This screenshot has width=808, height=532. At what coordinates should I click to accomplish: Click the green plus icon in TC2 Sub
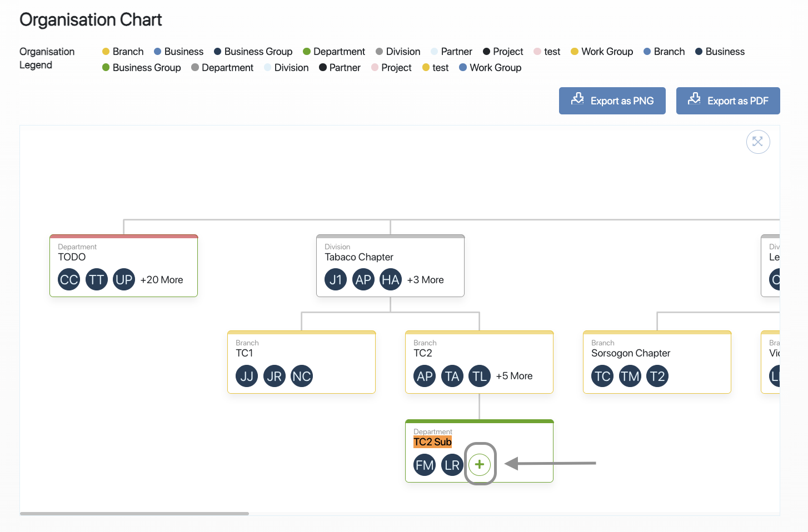(x=480, y=464)
